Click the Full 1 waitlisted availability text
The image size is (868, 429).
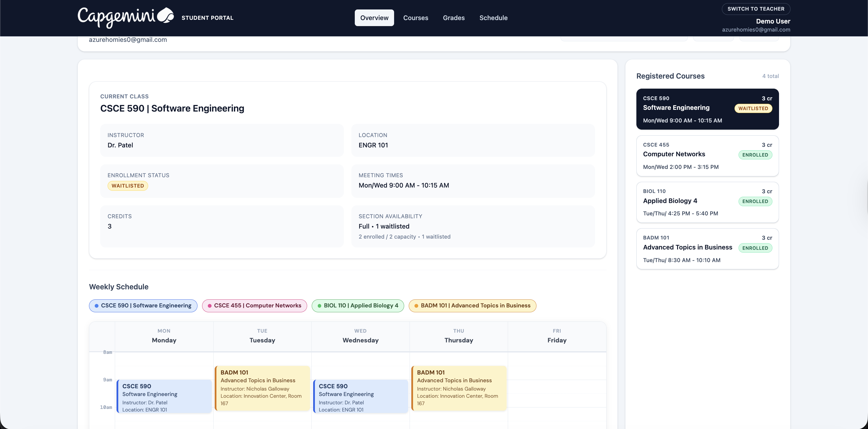point(384,226)
